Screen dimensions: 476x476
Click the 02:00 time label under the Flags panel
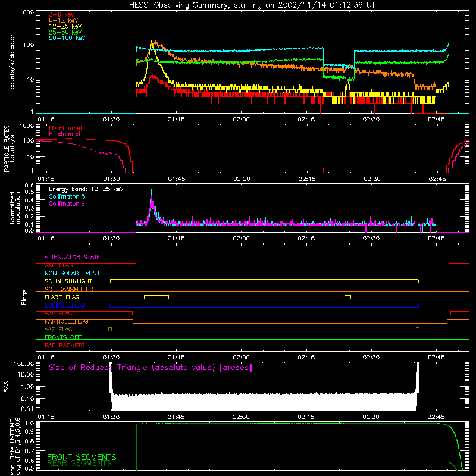[241, 358]
